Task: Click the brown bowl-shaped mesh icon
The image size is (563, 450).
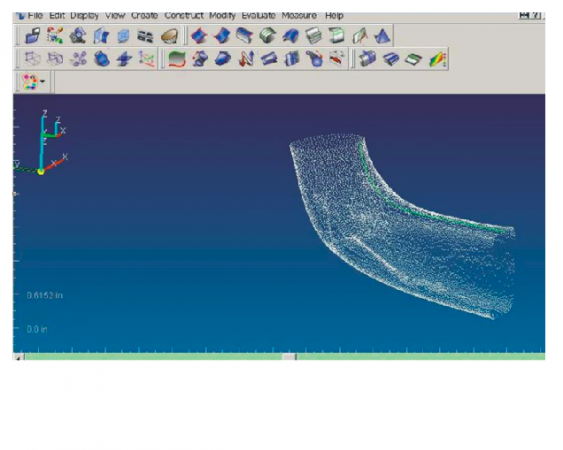Action: (169, 36)
